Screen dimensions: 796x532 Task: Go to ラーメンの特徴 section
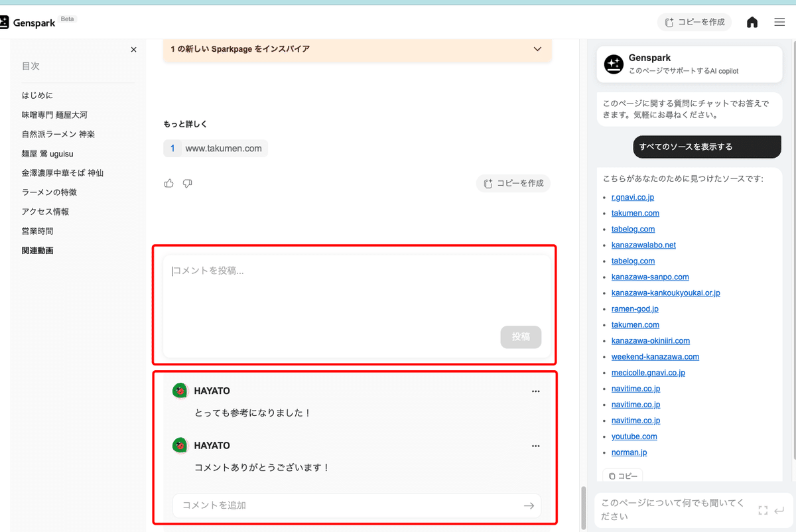(x=49, y=192)
